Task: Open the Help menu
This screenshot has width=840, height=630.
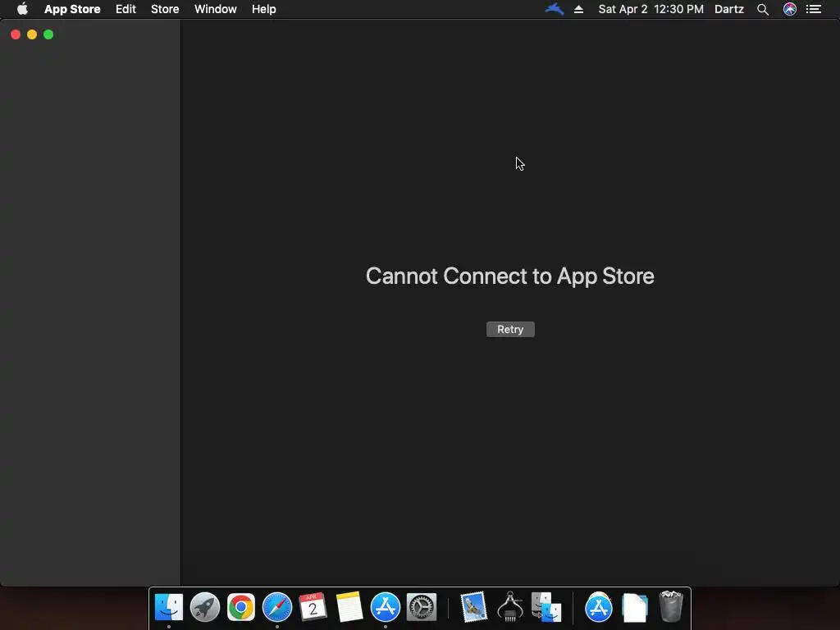Action: click(x=264, y=9)
